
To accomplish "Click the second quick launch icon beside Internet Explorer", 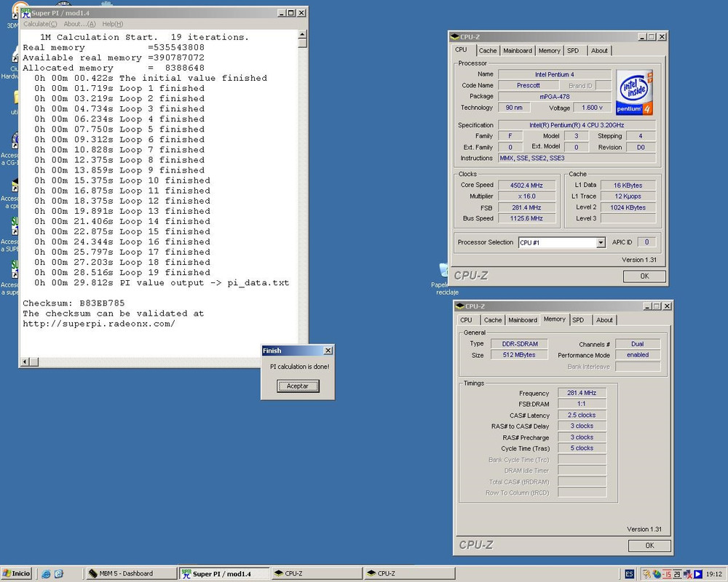I will tap(58, 574).
